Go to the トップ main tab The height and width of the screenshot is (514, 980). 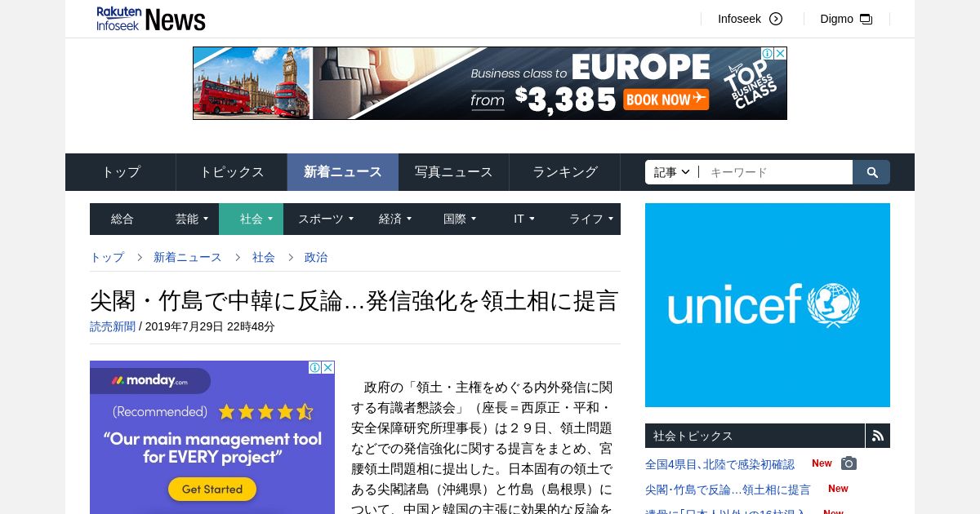pos(121,172)
